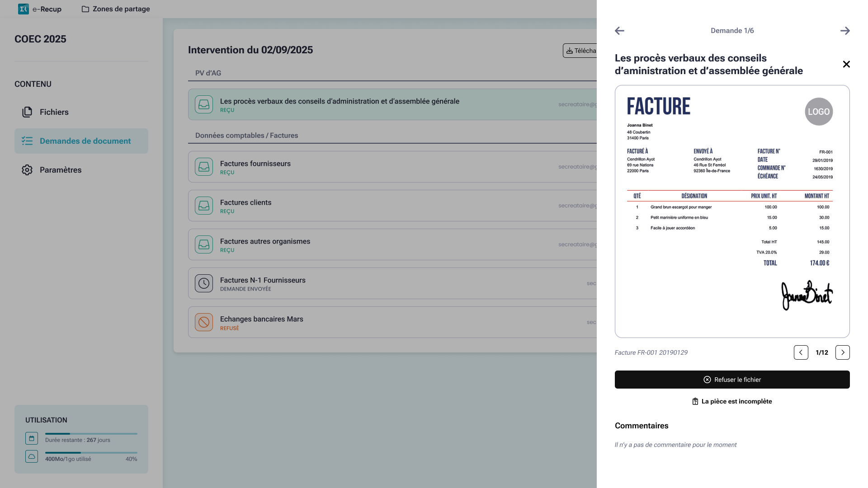Screen dimensions: 868x488
Task: Click calendar icon for Durée restante
Action: [32, 438]
